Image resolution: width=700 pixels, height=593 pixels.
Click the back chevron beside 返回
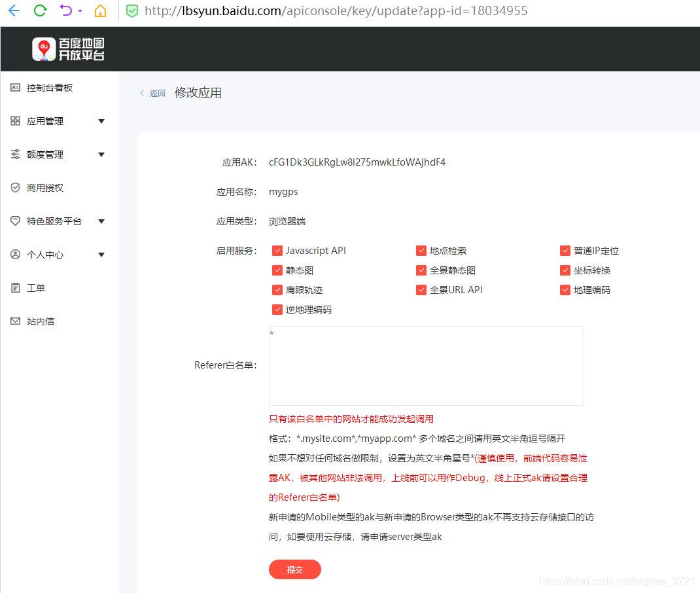point(142,93)
